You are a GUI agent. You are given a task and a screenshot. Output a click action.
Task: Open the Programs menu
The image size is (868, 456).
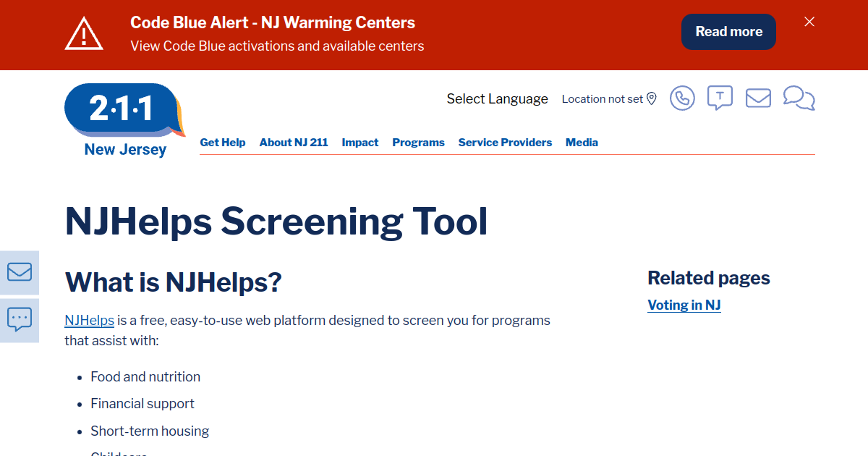pos(418,143)
